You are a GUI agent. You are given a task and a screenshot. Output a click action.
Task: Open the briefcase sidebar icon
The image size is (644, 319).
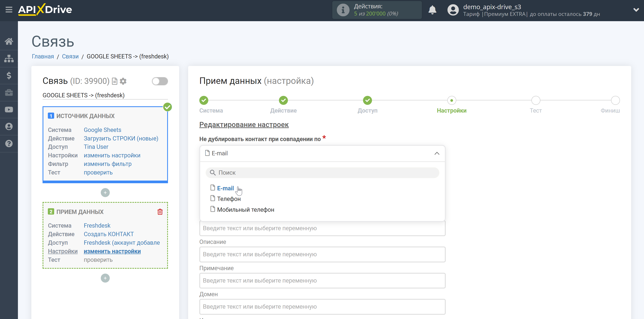(9, 92)
